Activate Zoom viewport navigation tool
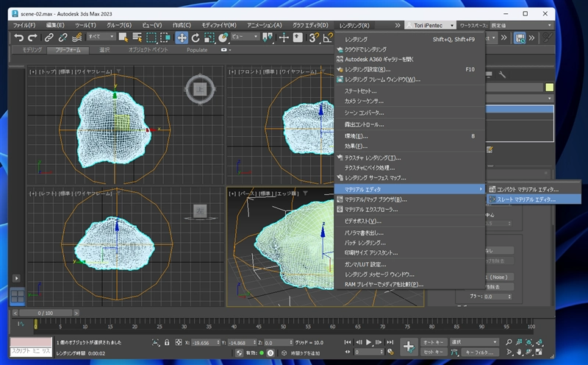Viewport: 588px width, 365px height. click(x=509, y=342)
